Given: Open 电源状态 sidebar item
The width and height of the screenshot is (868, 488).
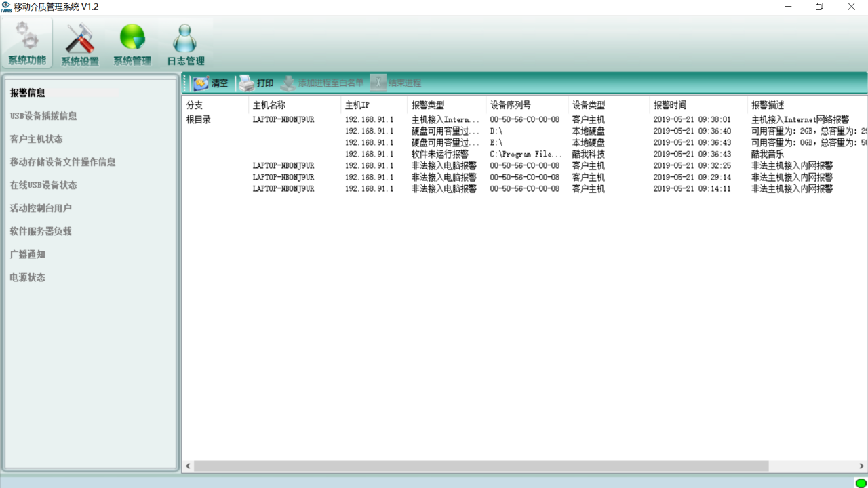Looking at the screenshot, I should tap(28, 277).
